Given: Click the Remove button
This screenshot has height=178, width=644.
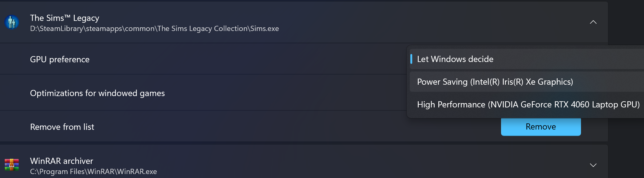Looking at the screenshot, I should coord(541,127).
